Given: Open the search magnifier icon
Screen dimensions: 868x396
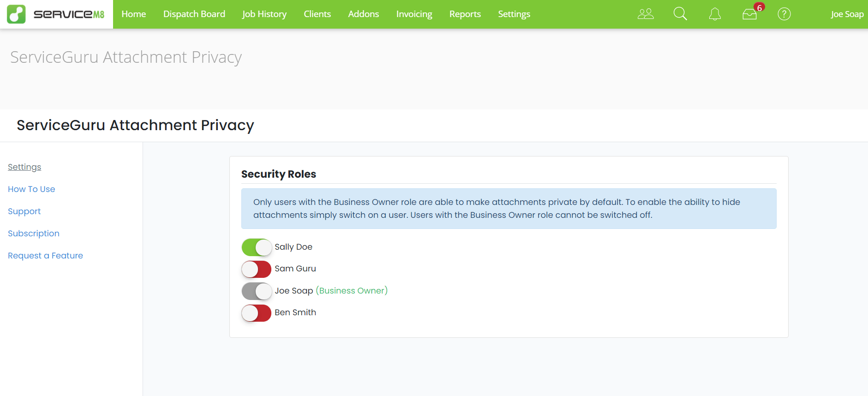Looking at the screenshot, I should pyautogui.click(x=680, y=14).
